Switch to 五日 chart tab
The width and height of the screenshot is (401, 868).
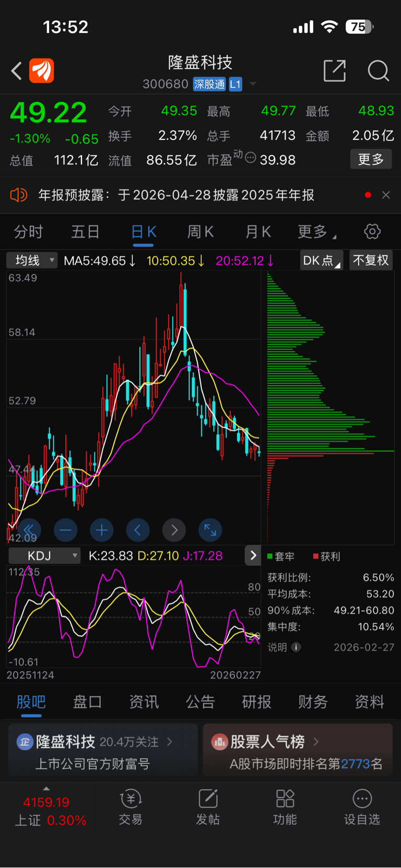[85, 232]
